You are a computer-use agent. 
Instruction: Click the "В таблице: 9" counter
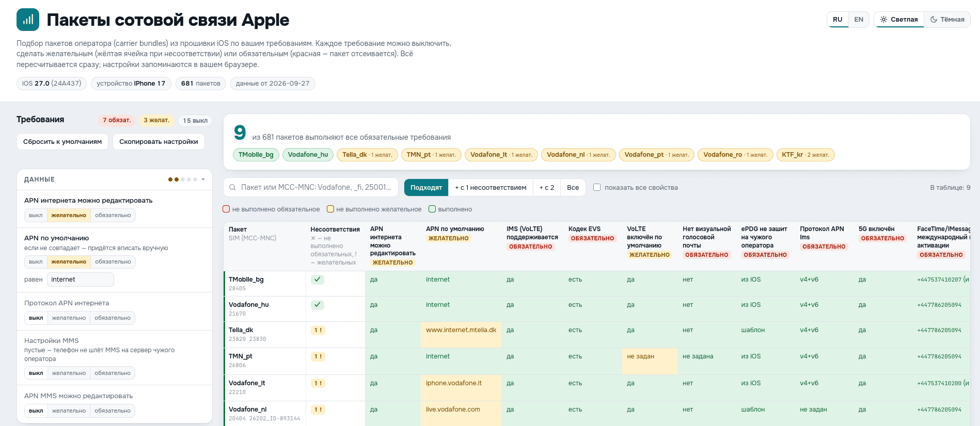[950, 188]
